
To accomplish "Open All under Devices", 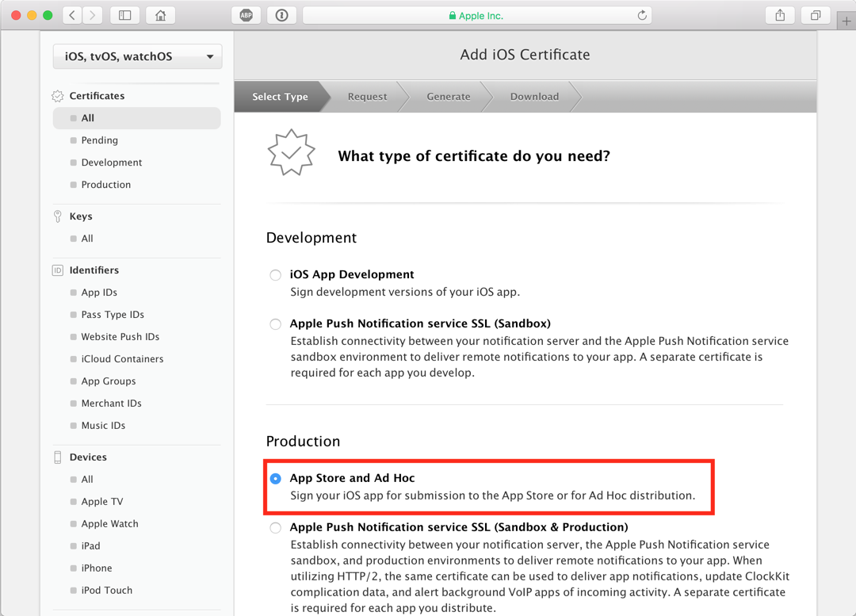I will coord(87,480).
